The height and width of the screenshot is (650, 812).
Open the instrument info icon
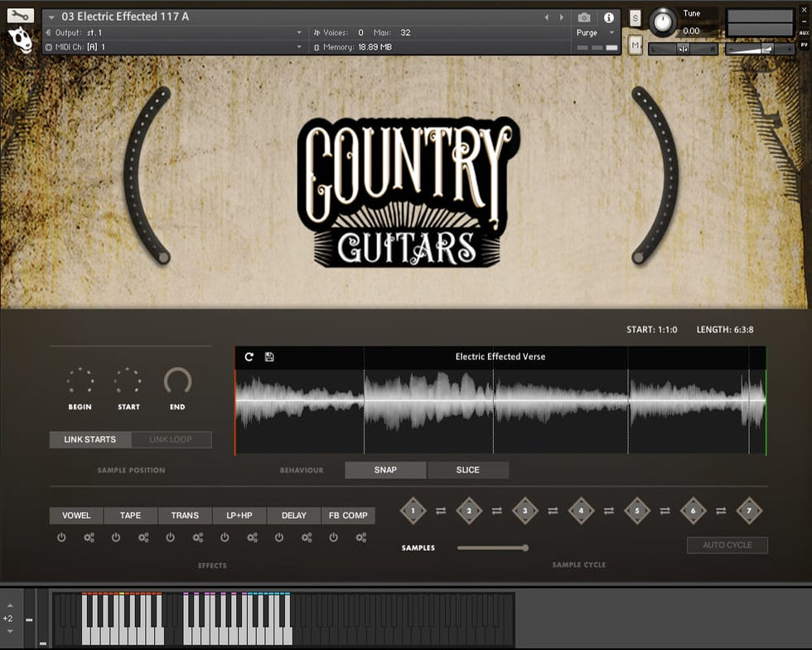[609, 17]
